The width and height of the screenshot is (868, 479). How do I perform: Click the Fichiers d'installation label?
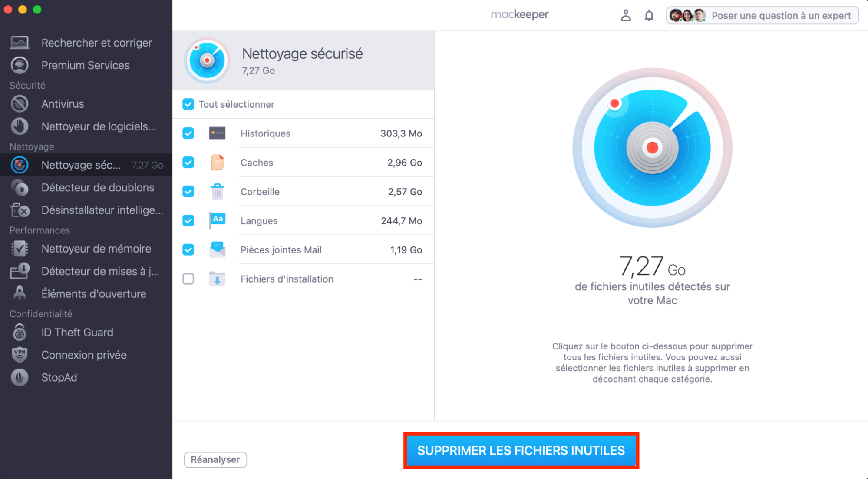(287, 279)
